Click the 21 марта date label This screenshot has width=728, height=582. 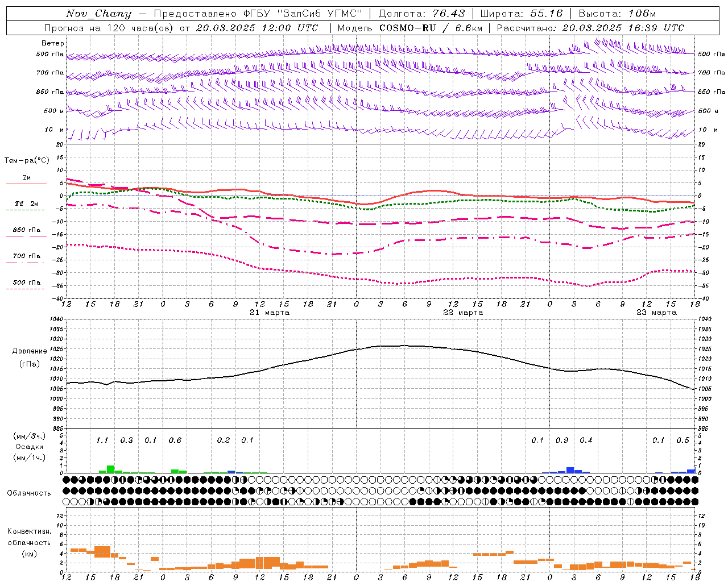click(x=270, y=313)
